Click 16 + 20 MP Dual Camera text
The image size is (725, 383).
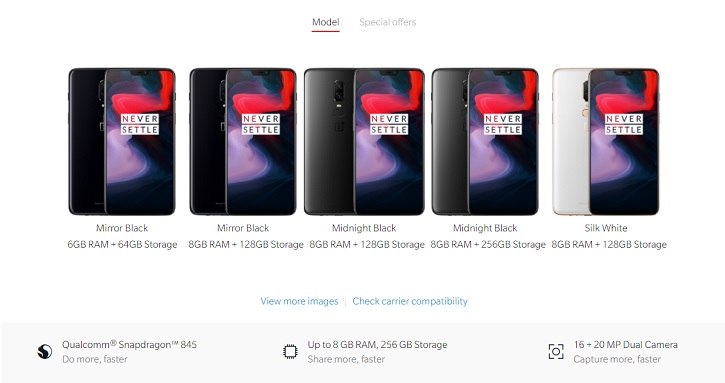click(626, 345)
